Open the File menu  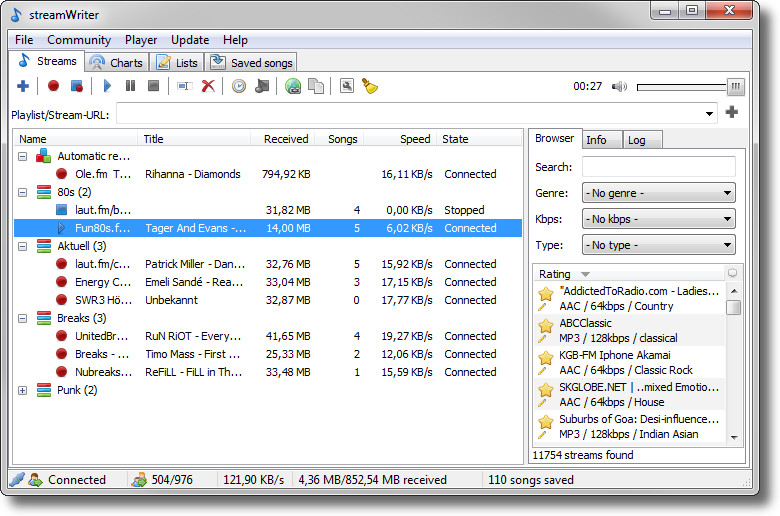tap(24, 40)
